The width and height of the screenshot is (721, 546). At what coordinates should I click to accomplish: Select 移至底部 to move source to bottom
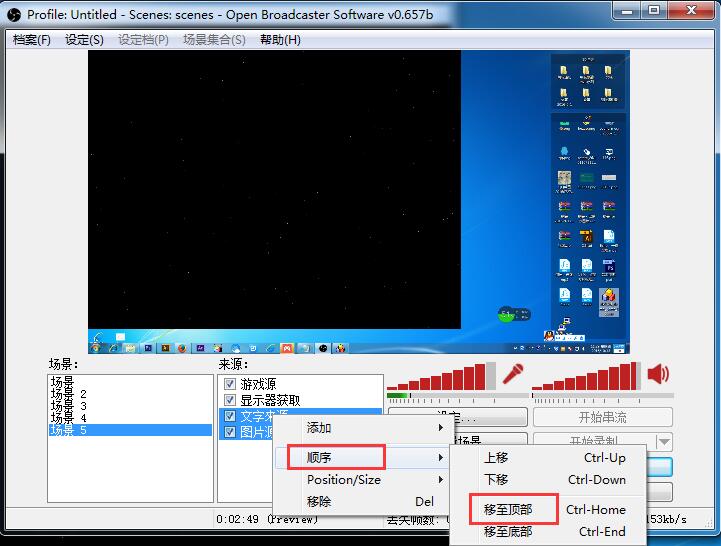coord(548,532)
